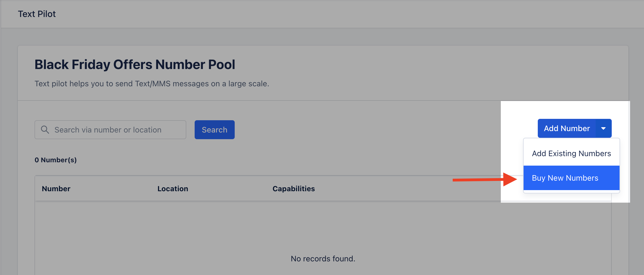Expand the Add Number dropdown caret

pyautogui.click(x=603, y=128)
